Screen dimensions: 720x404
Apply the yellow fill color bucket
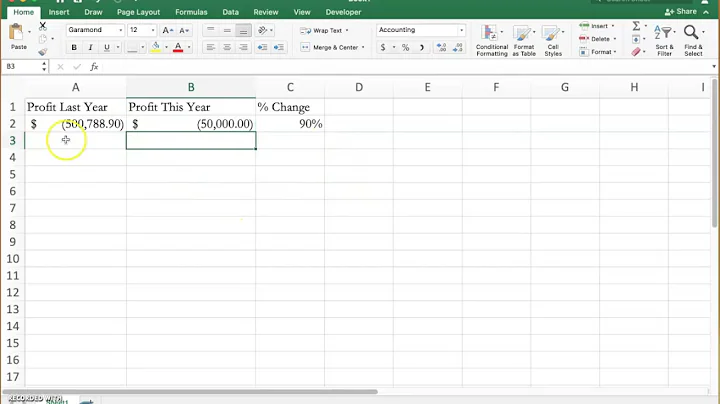pos(156,47)
